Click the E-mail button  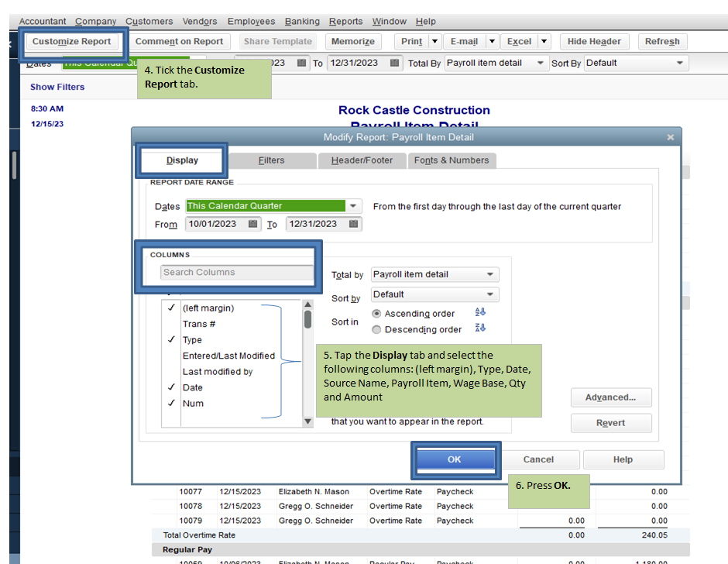[464, 41]
